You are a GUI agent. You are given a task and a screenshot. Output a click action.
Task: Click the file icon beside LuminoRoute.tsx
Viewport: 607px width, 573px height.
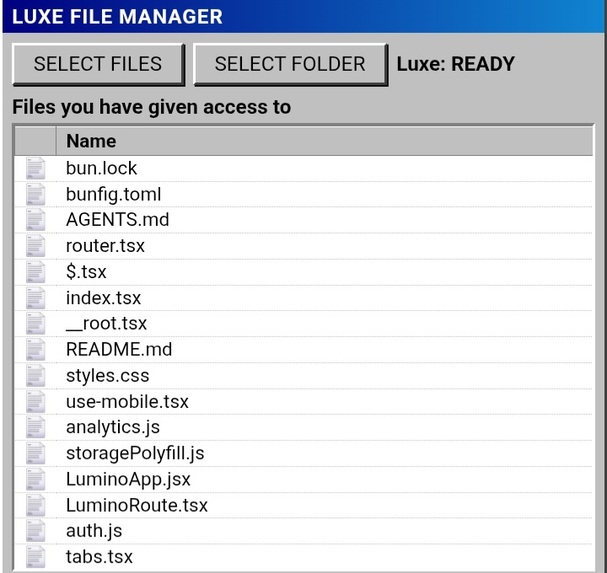[36, 505]
